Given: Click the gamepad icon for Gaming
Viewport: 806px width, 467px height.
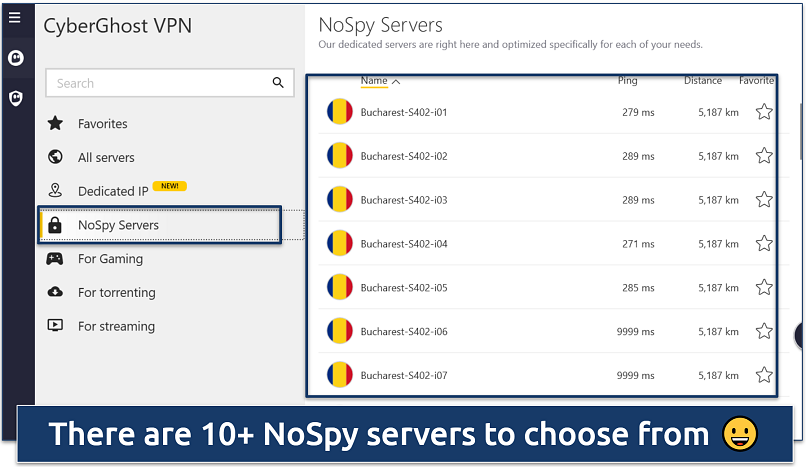Looking at the screenshot, I should pyautogui.click(x=55, y=258).
